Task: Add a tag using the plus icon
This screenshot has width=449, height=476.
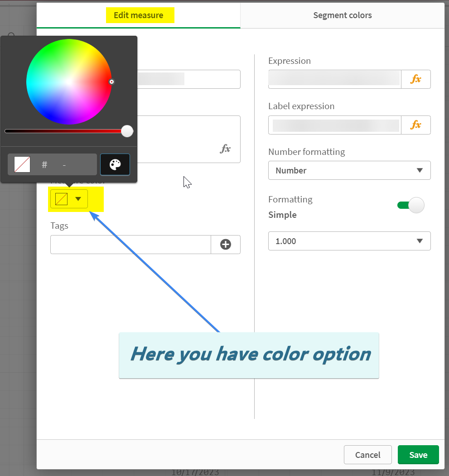Action: (x=225, y=244)
